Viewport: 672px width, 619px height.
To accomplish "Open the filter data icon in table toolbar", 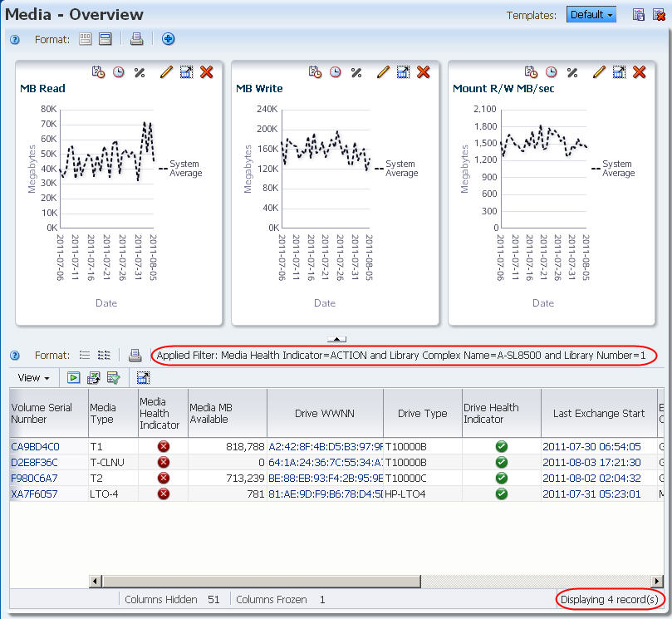I will coord(113,378).
